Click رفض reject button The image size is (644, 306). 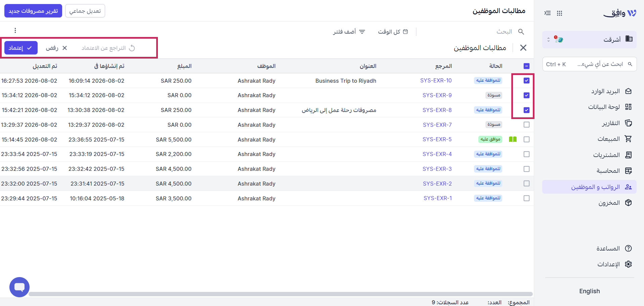[57, 48]
